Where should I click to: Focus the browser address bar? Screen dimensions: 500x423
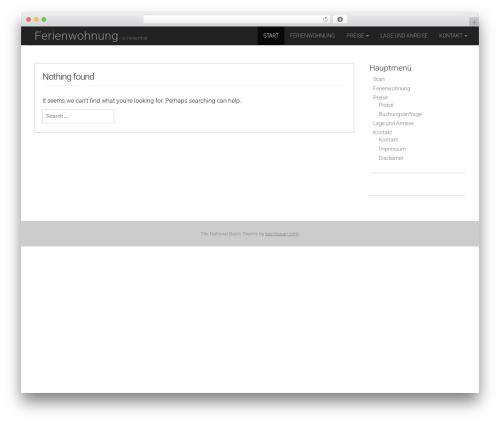point(237,20)
